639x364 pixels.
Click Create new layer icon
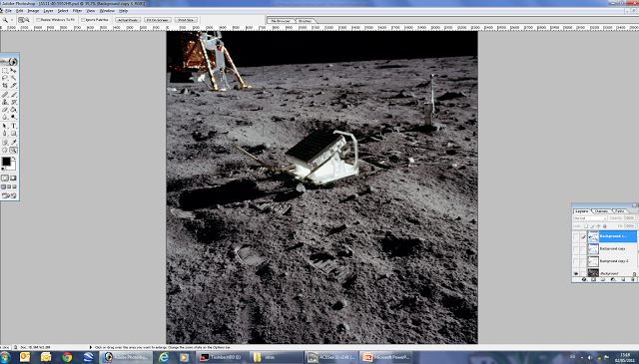(623, 279)
